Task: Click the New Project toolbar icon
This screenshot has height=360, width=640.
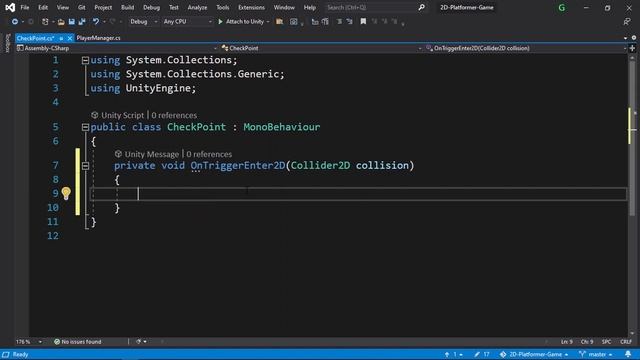Action: [45, 22]
